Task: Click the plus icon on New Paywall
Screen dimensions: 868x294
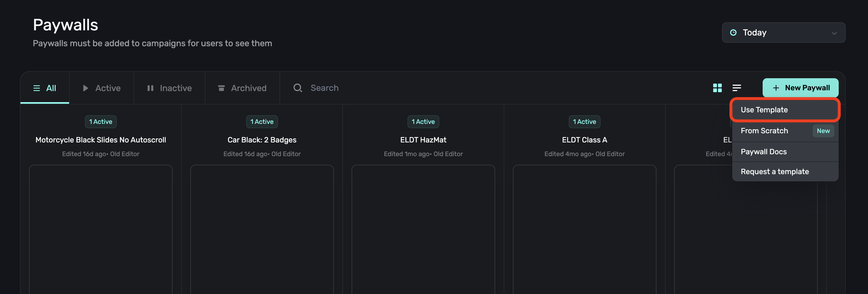Action: 776,88
